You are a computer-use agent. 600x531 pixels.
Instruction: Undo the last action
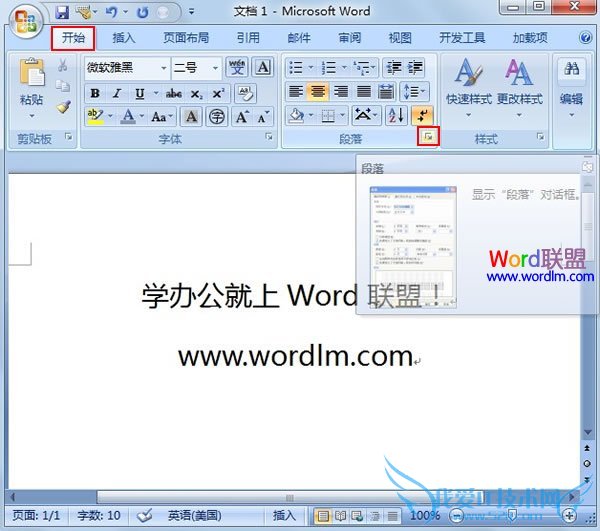[111, 12]
